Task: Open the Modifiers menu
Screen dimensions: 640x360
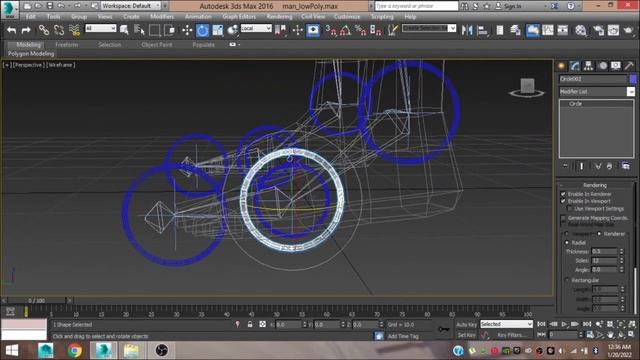Action: [x=162, y=17]
